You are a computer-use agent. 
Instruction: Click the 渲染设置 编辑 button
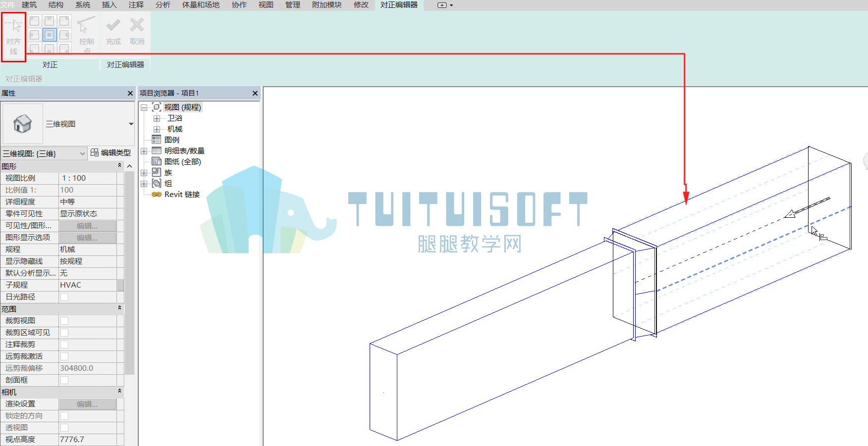click(x=88, y=404)
